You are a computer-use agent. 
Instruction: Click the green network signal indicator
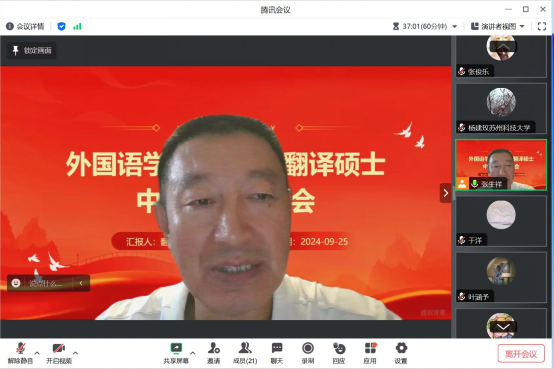pyautogui.click(x=77, y=27)
